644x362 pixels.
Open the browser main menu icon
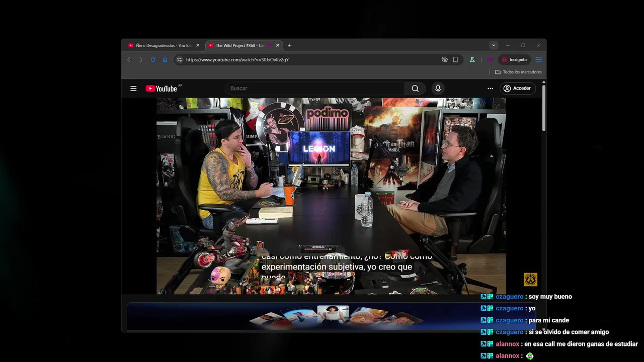pyautogui.click(x=538, y=60)
